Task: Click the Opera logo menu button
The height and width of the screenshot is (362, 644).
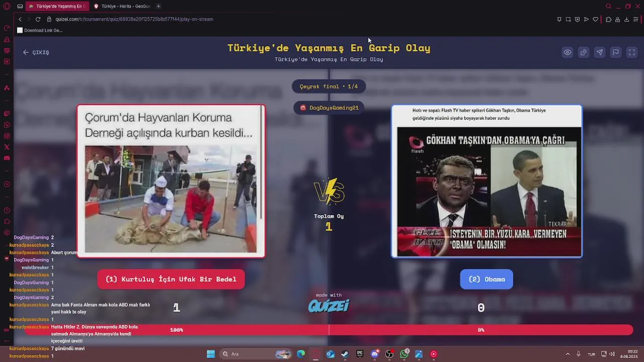Action: pyautogui.click(x=7, y=6)
